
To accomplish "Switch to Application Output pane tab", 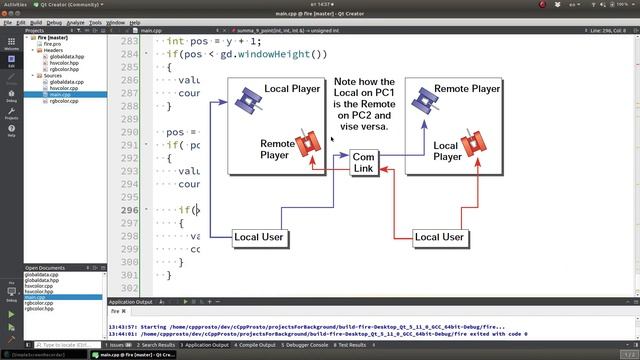I will tap(204, 345).
